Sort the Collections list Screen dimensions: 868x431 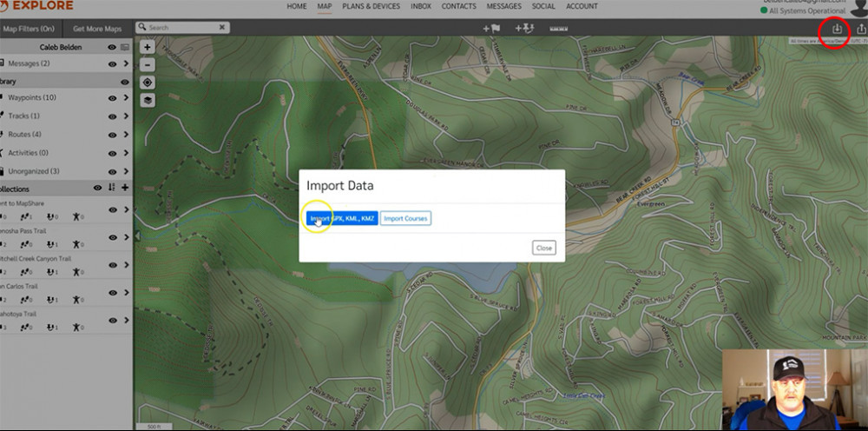[112, 188]
